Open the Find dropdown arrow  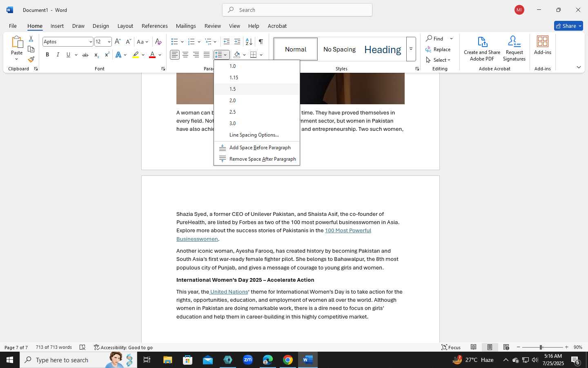click(x=451, y=38)
